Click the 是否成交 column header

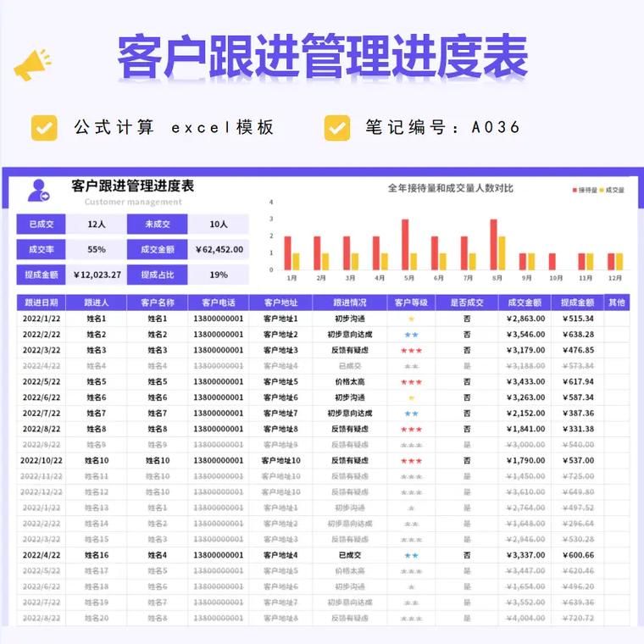click(467, 303)
